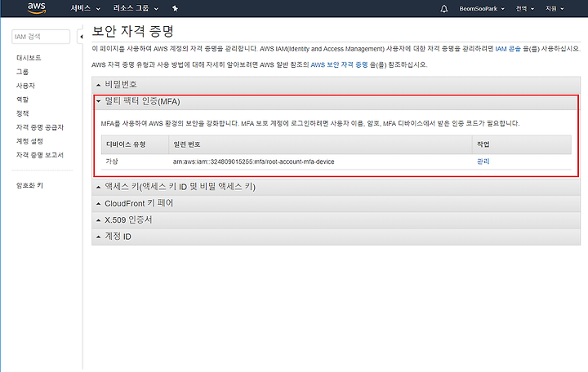The width and height of the screenshot is (588, 372).
Task: Expand the CloudFront 키 페어 section
Action: (336, 203)
